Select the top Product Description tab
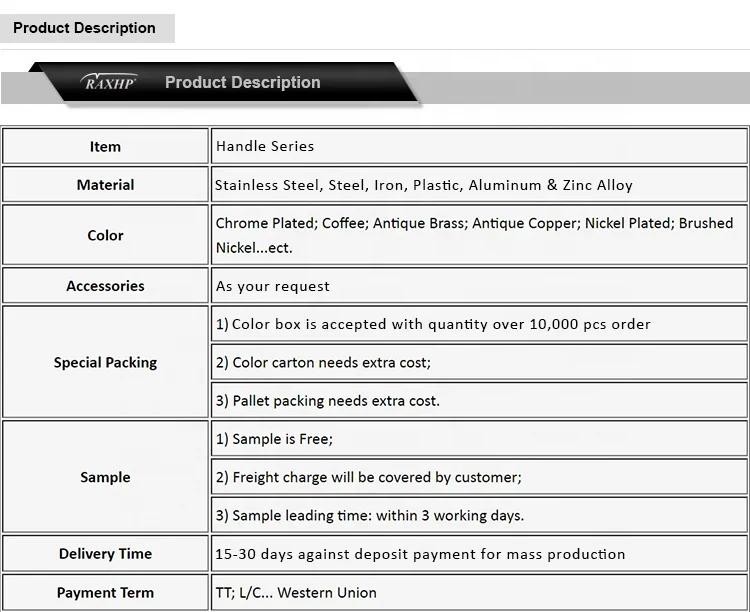 click(x=85, y=28)
